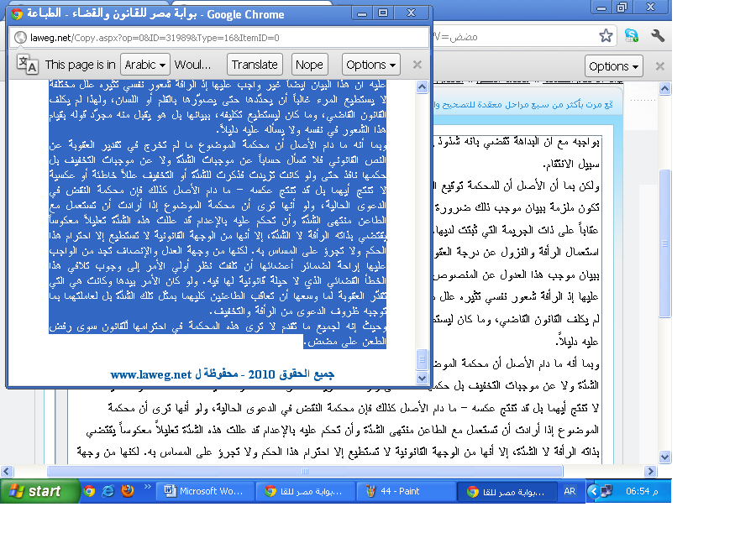Open Chrome wrench settings menu

click(x=658, y=35)
